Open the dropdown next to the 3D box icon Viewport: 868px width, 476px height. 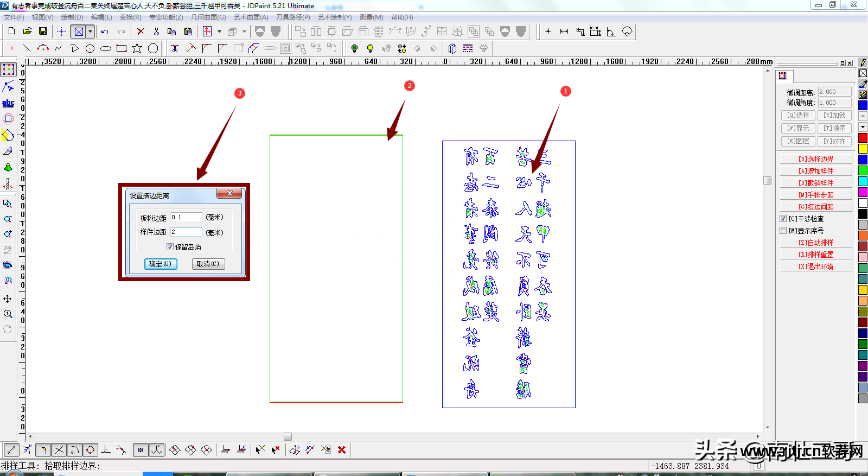pyautogui.click(x=244, y=31)
